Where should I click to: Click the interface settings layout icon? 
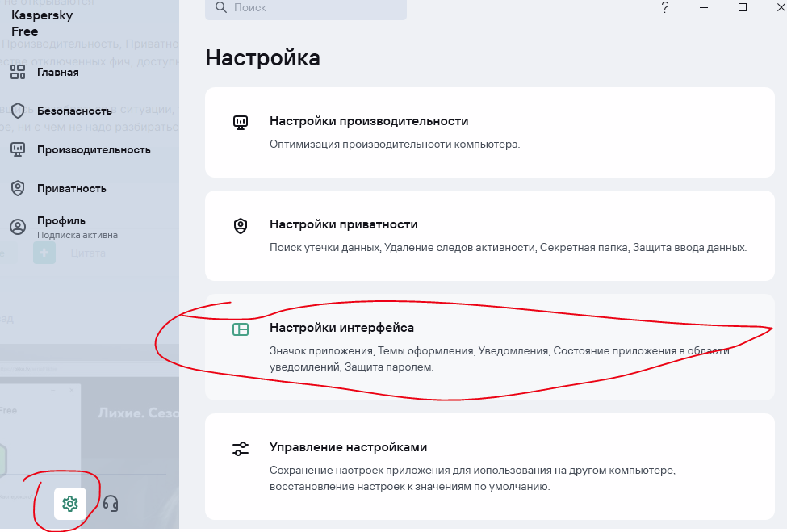tap(241, 329)
